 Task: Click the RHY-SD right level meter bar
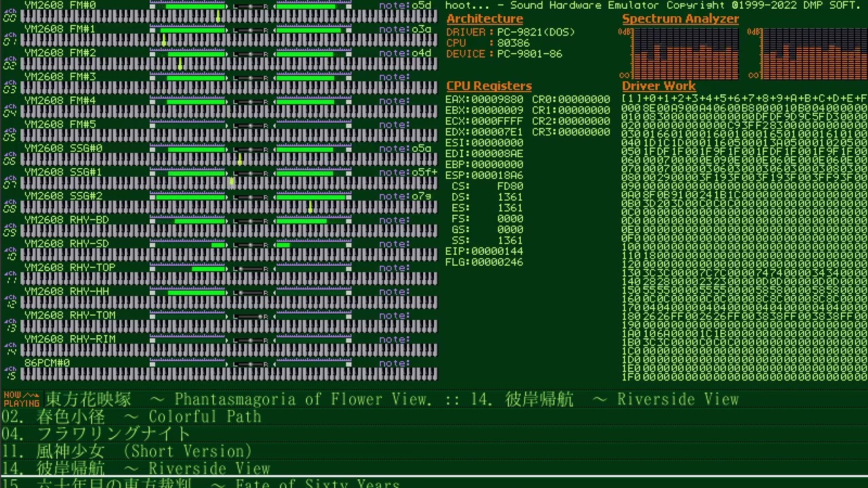[x=313, y=245]
